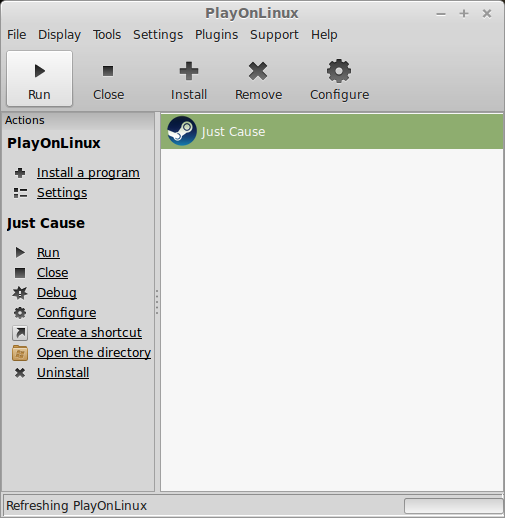Screen dimensions: 505x518
Task: Close the PlayOnLinux window
Action: pos(487,14)
